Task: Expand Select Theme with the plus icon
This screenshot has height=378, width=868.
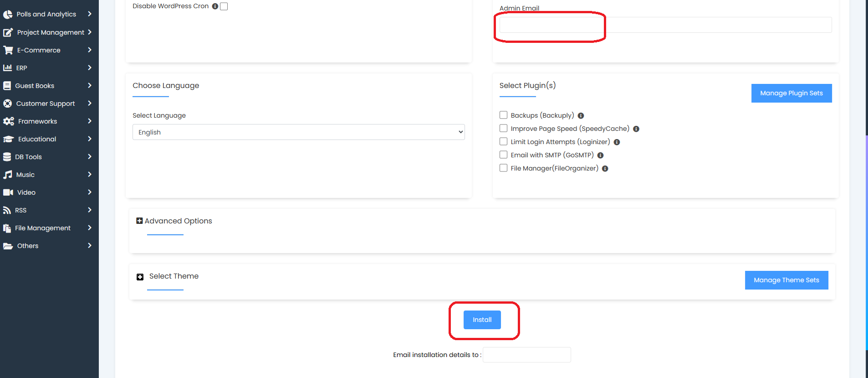Action: (140, 277)
